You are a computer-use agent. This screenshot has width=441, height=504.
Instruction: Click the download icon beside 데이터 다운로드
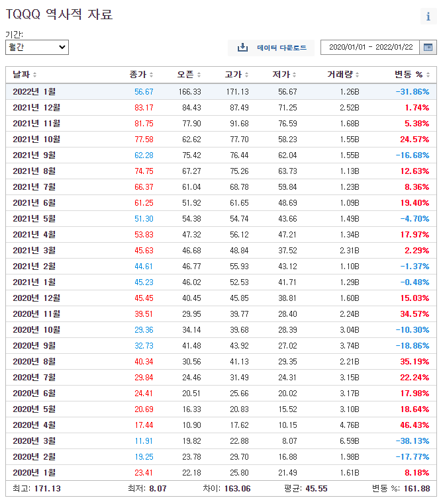(x=242, y=48)
